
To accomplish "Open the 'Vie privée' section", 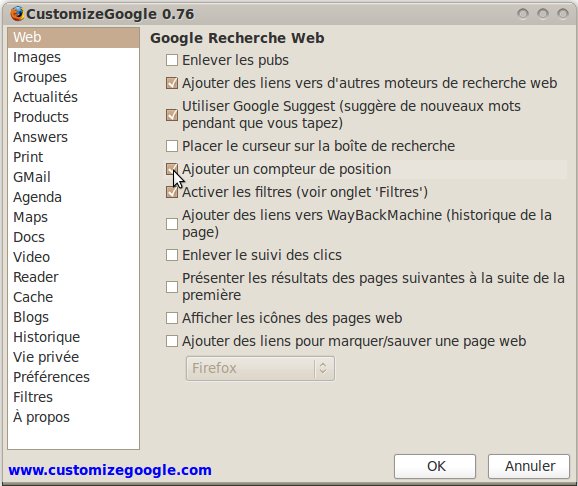I will (73, 357).
